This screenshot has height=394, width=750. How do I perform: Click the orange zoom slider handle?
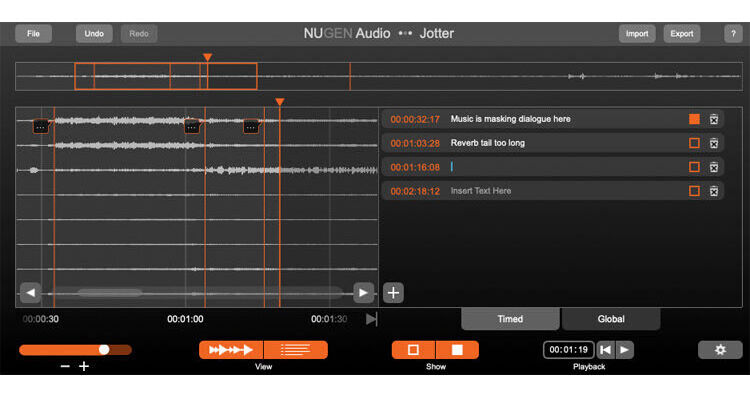[104, 350]
